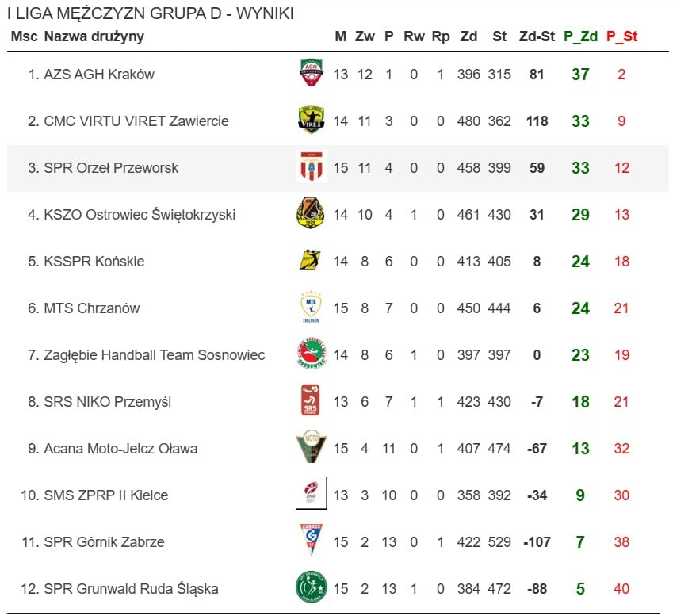673x616 pixels.
Task: Click the SPR Grunwald Ruda Śląska logo
Action: [311, 588]
